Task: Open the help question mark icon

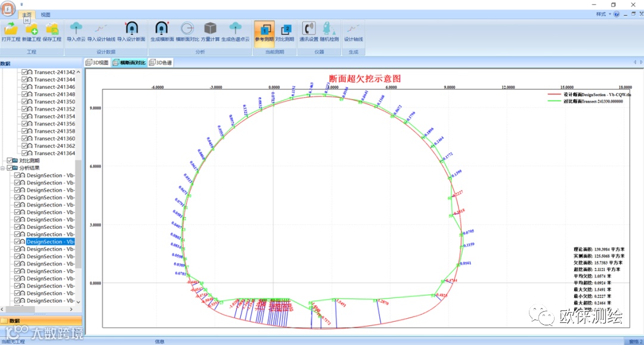Action: tap(617, 14)
